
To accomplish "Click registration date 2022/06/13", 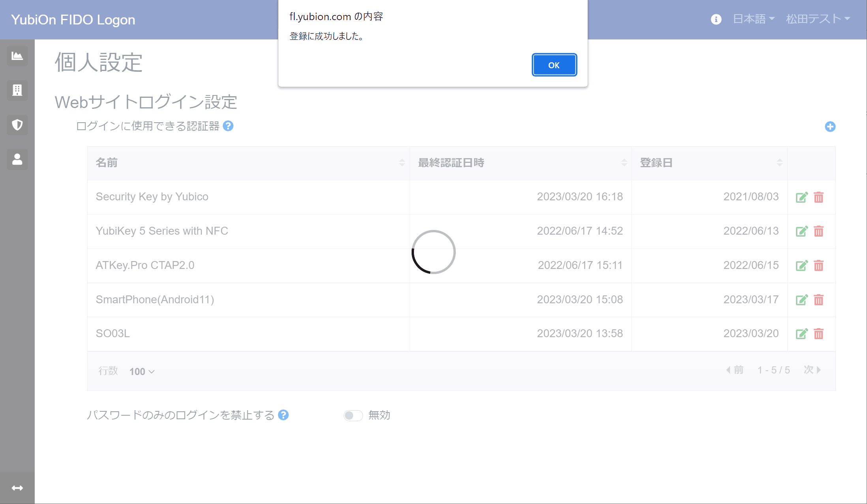I will click(x=751, y=231).
